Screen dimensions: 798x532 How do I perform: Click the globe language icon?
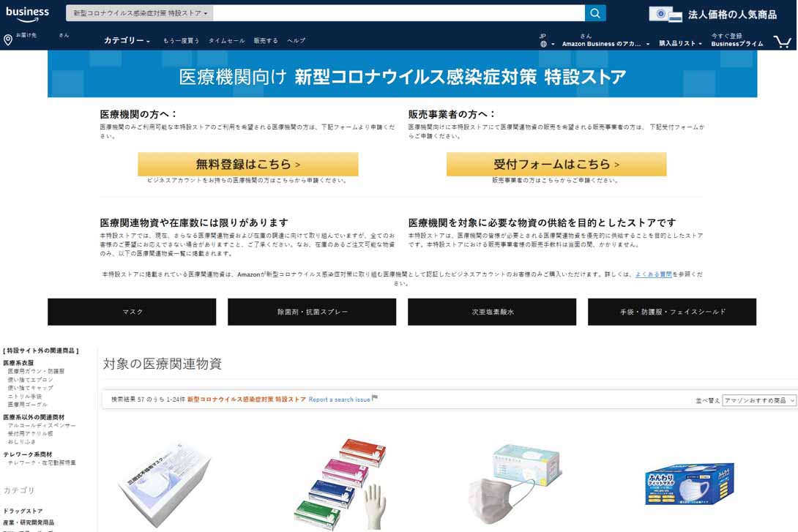point(543,44)
